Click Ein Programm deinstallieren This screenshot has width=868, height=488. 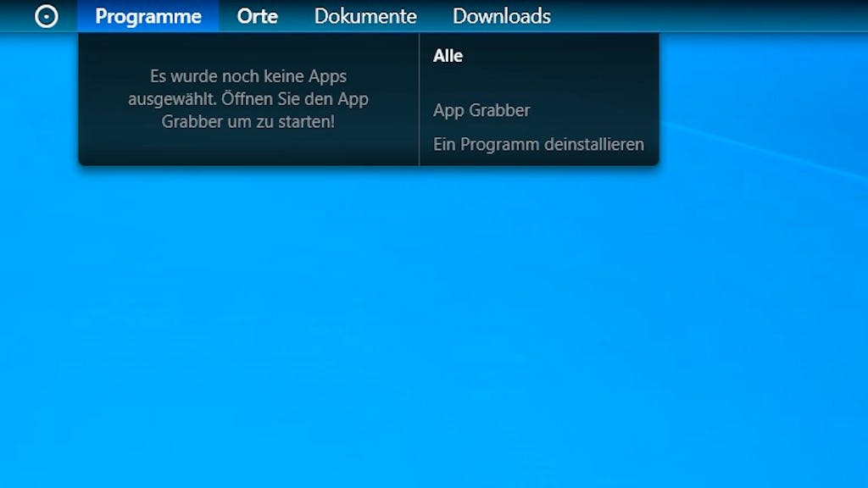[538, 144]
